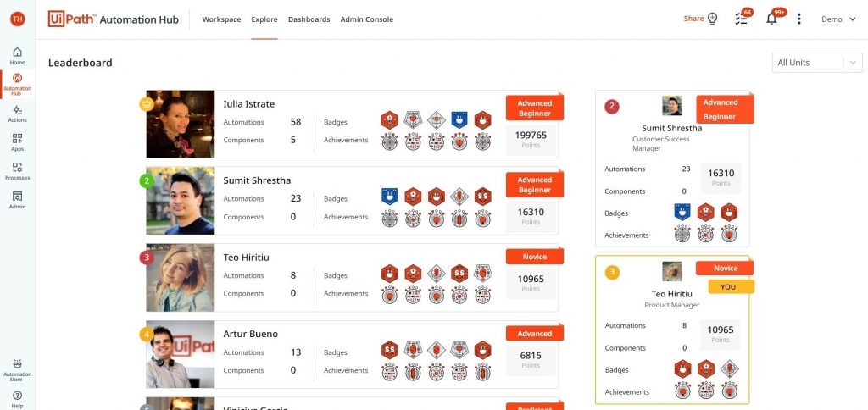The width and height of the screenshot is (868, 410).
Task: Click Sumit Shrestha's large profile photo
Action: (181, 201)
